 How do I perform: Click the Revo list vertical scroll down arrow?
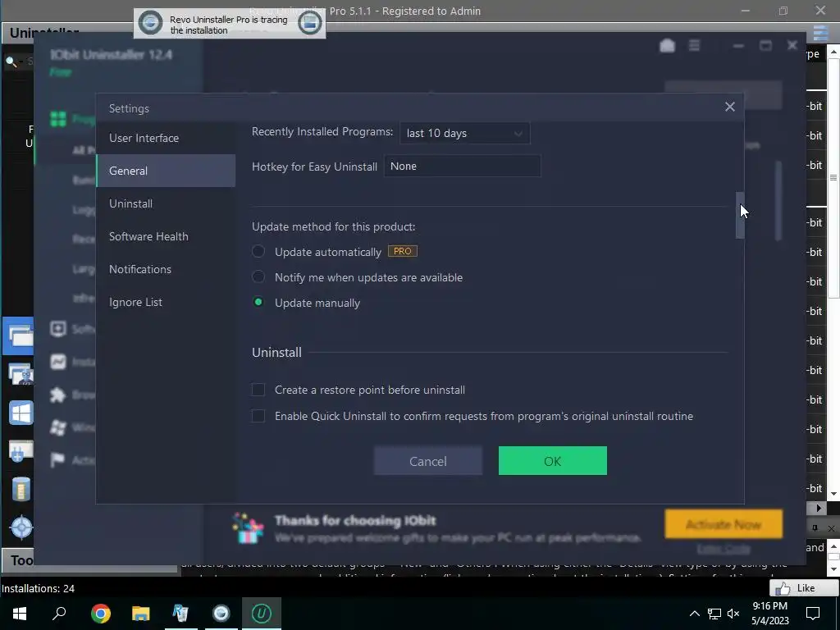[x=833, y=494]
